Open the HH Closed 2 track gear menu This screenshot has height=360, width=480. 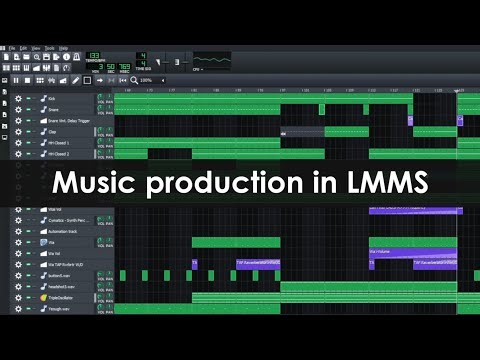pos(18,154)
